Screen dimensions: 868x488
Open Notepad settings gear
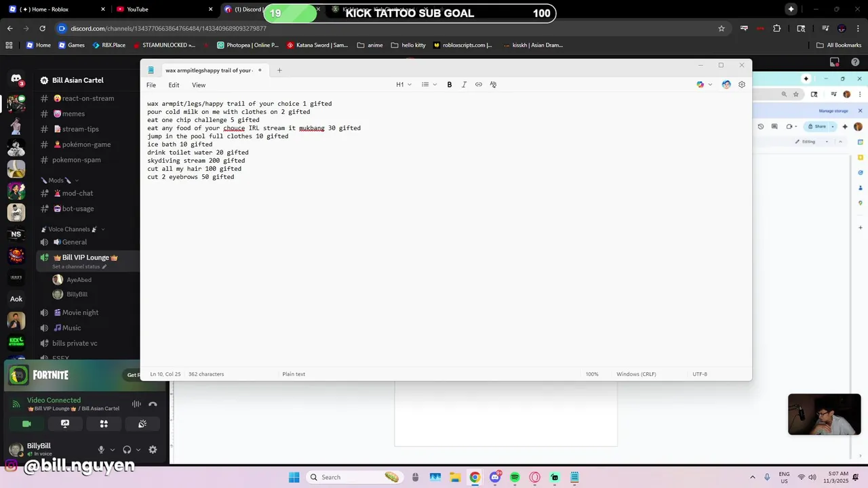coord(742,85)
